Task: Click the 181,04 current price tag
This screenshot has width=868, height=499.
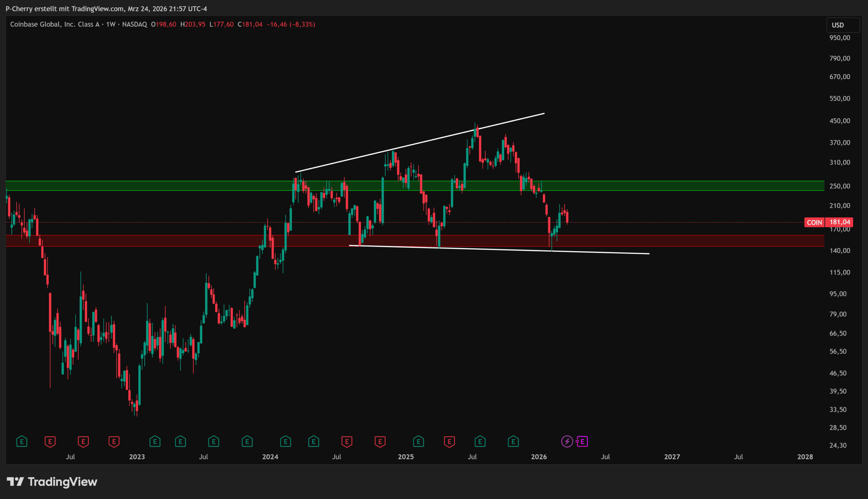Action: pos(839,222)
